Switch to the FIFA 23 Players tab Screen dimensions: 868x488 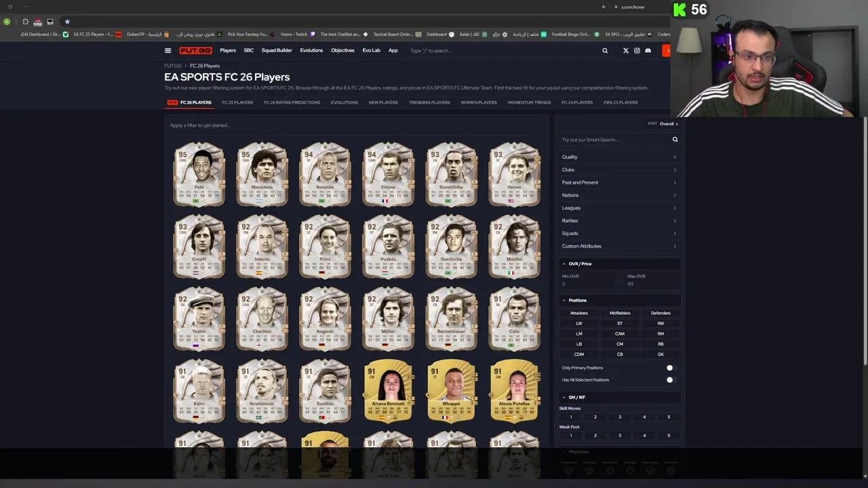tap(620, 102)
